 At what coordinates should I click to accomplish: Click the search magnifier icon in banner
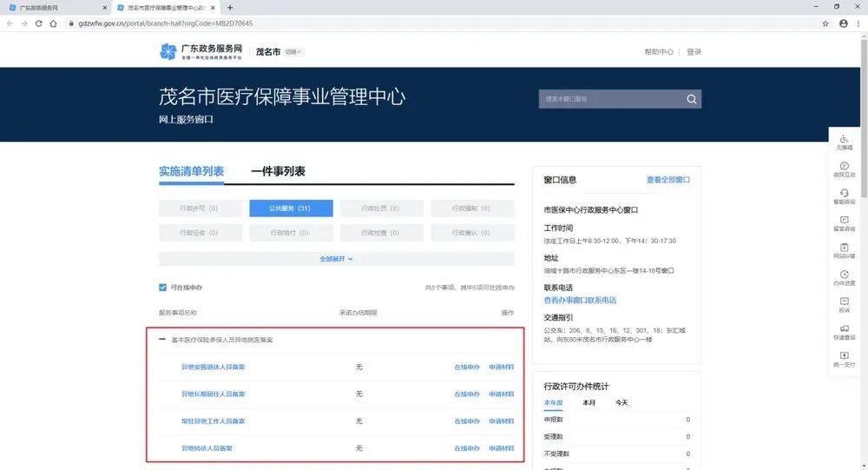(692, 99)
